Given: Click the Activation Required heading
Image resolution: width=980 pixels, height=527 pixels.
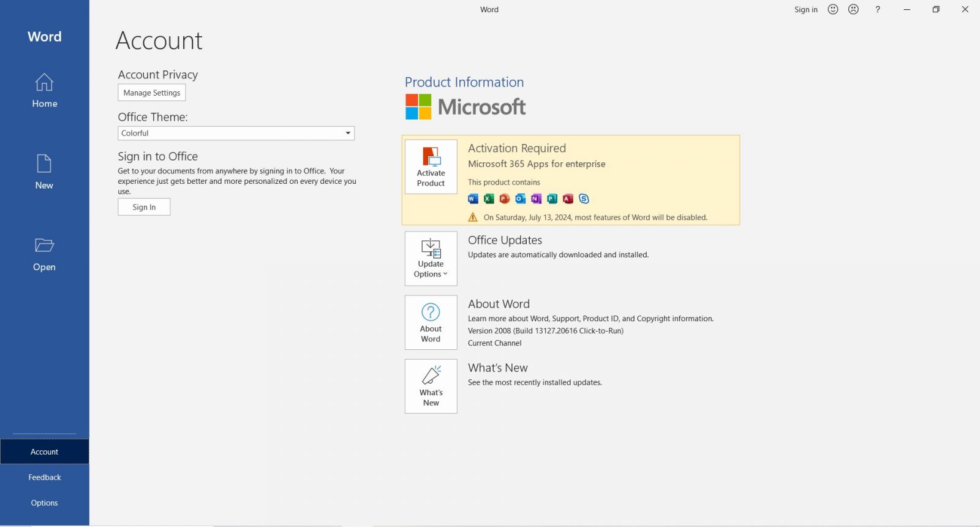Looking at the screenshot, I should pos(517,148).
